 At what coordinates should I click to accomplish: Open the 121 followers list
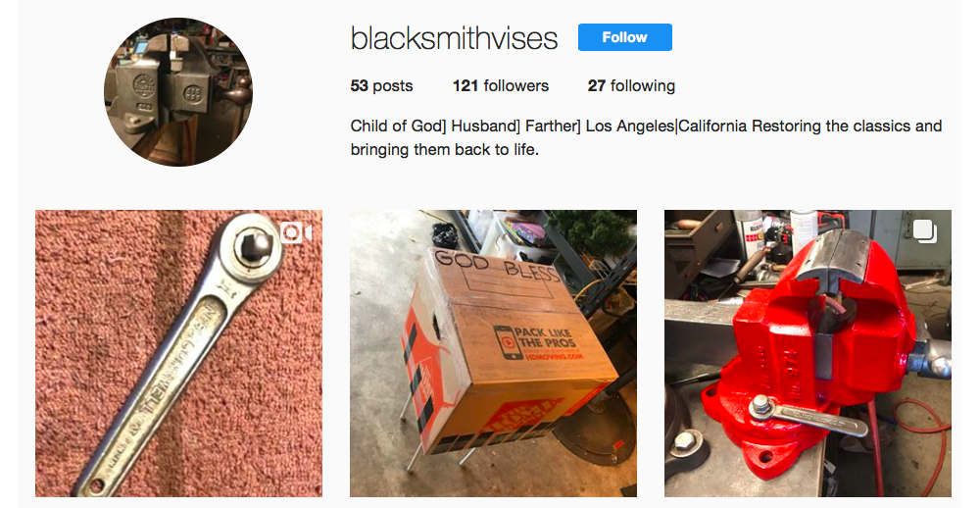pos(501,85)
